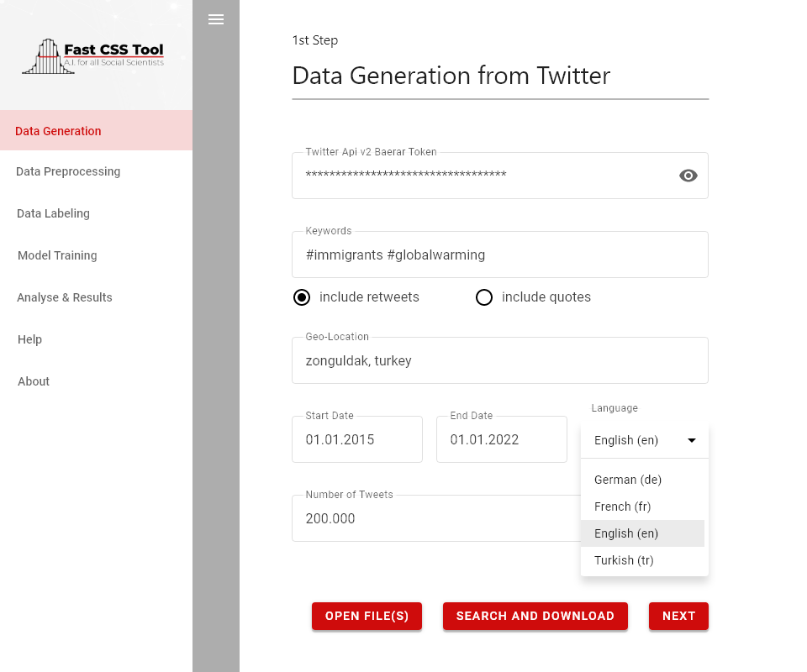Choose Turkish (tr) as the language
The image size is (807, 672).
pos(624,560)
